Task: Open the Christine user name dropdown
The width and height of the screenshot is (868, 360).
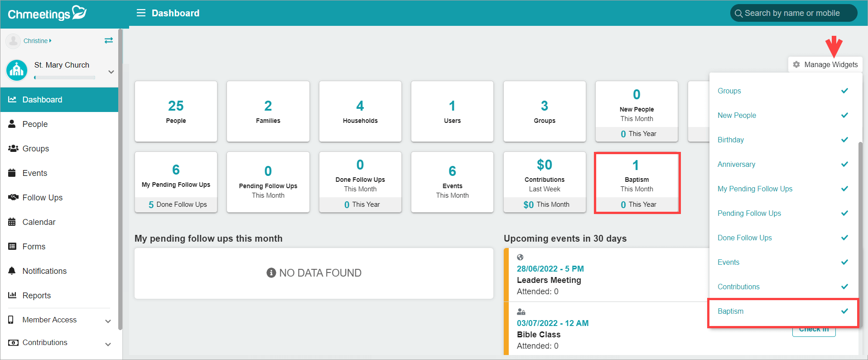Action: (x=38, y=41)
